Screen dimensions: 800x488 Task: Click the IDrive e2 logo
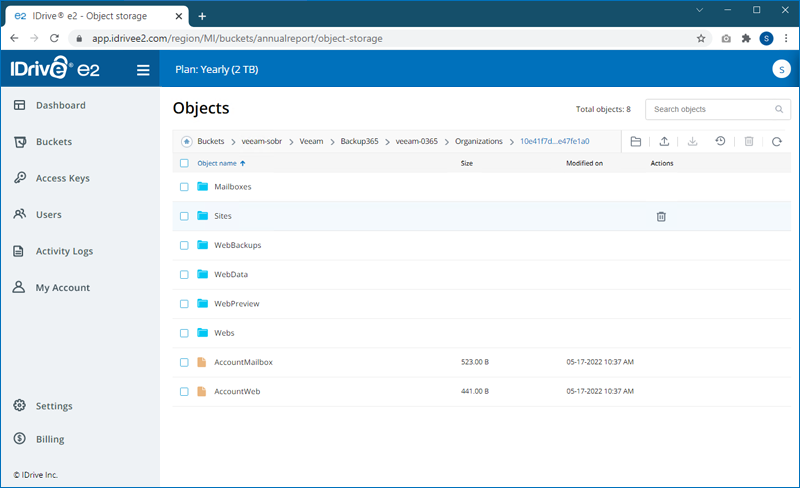55,68
